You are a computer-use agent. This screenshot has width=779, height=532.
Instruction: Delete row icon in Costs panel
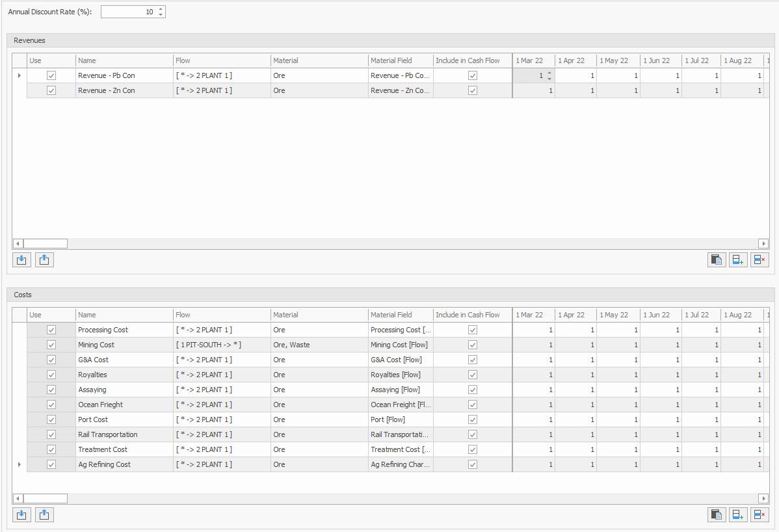(x=759, y=515)
